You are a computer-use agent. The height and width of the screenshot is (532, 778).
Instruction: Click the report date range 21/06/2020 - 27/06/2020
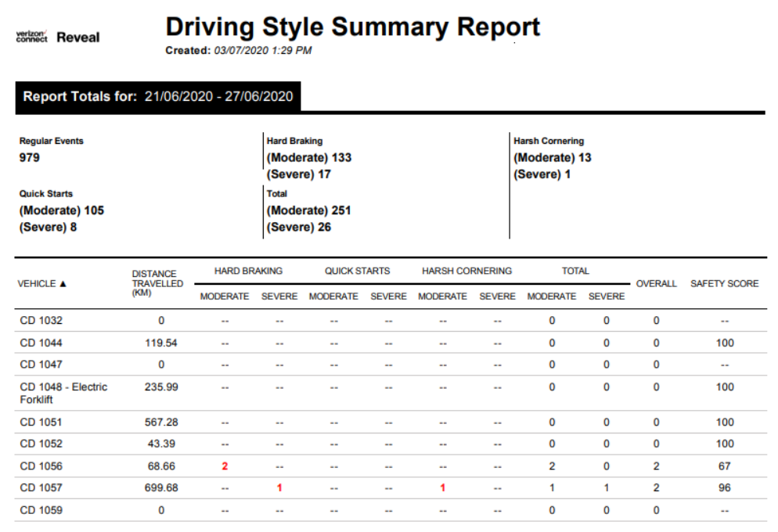tap(219, 96)
